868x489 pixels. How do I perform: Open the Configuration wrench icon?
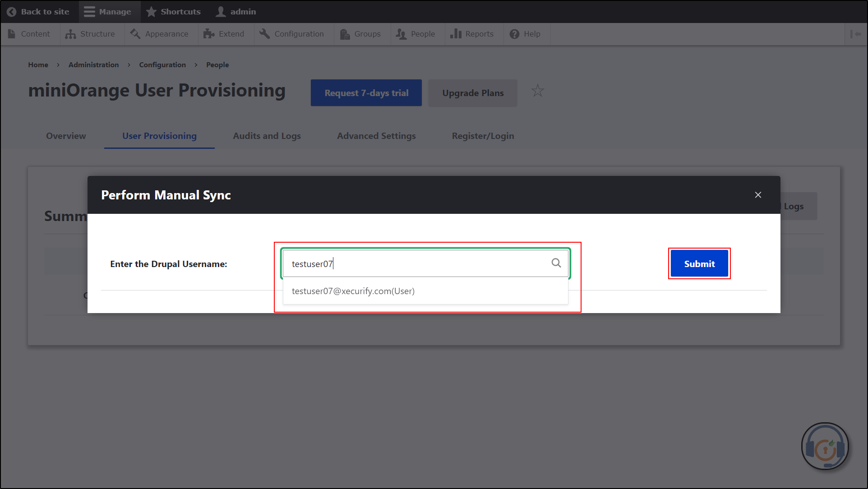(264, 33)
